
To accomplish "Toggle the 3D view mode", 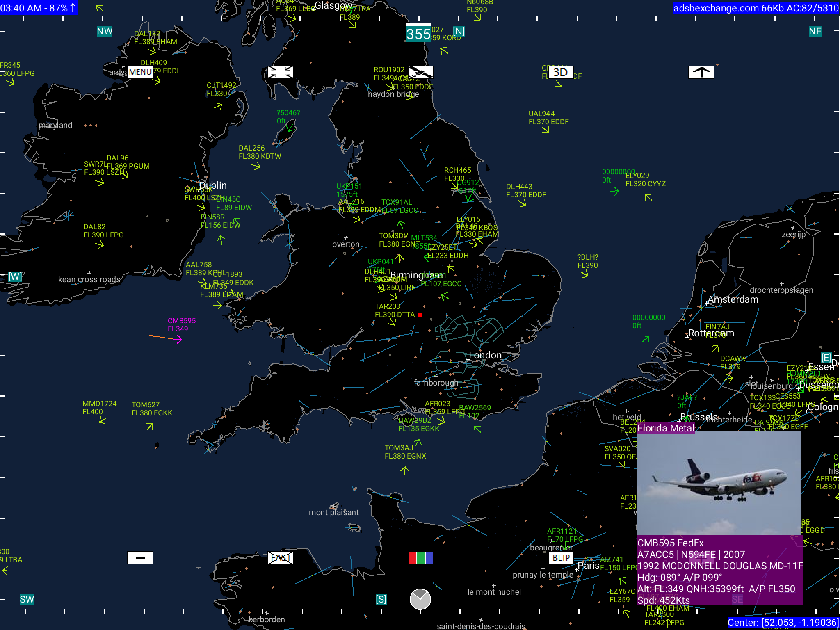I will pyautogui.click(x=560, y=72).
